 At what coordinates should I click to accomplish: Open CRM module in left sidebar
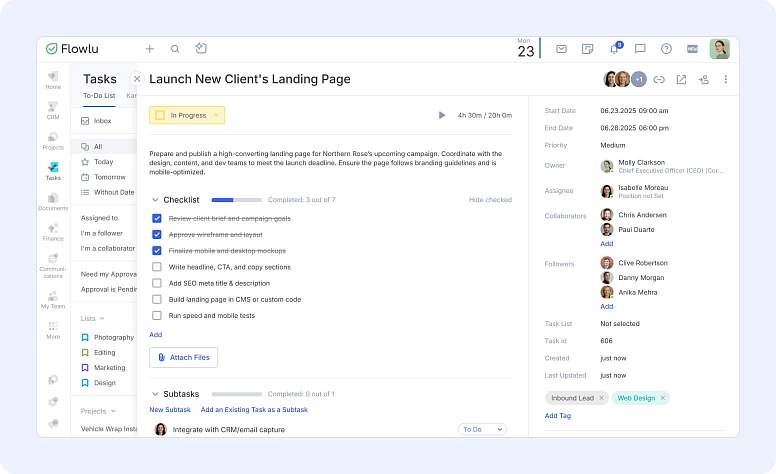(x=53, y=109)
